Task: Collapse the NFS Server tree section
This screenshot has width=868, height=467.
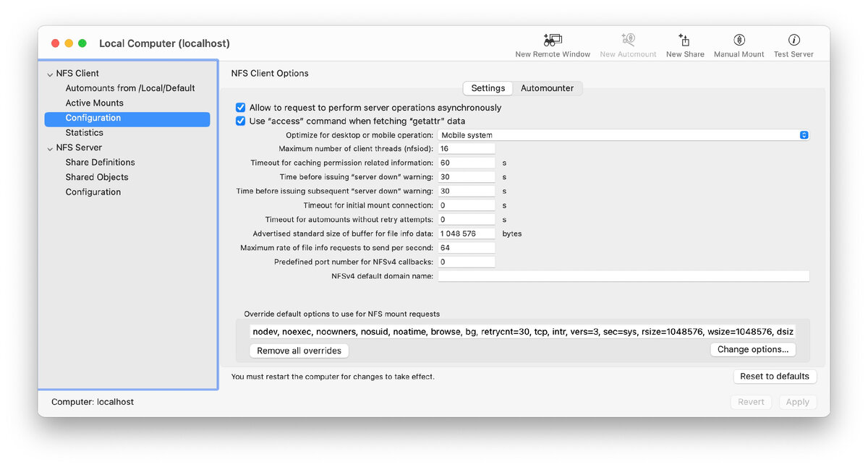Action: (49, 148)
